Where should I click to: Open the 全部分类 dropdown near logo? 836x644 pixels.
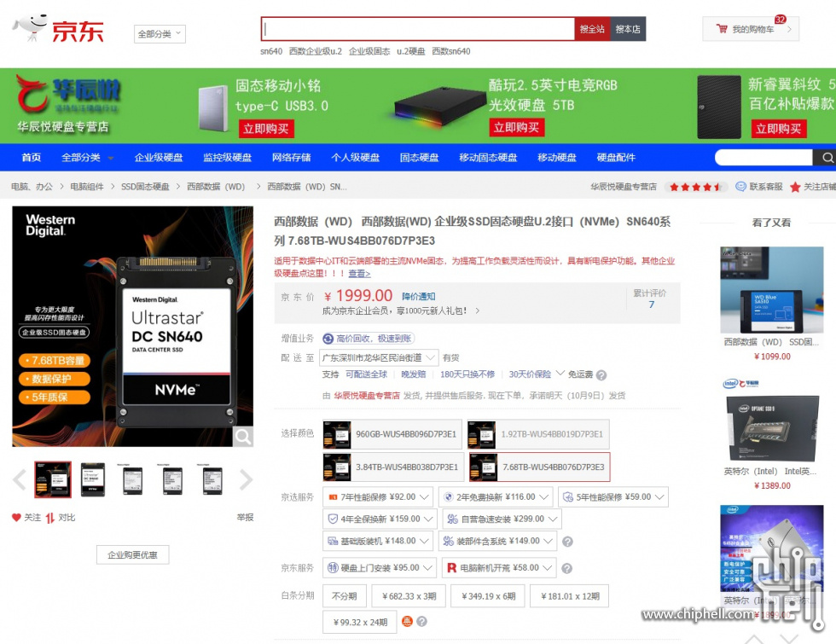coord(160,33)
